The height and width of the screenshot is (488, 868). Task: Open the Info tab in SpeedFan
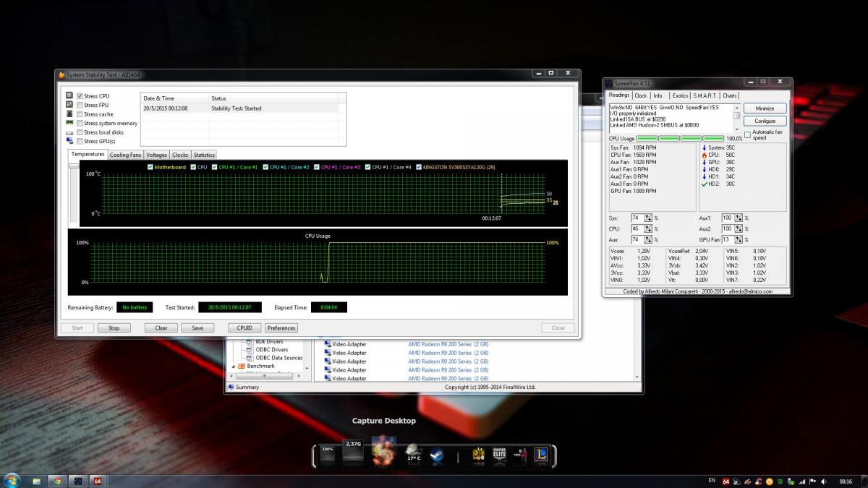click(x=658, y=95)
